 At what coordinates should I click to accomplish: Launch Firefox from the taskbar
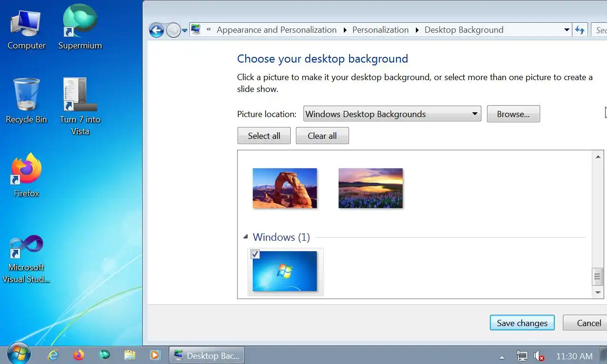pyautogui.click(x=79, y=355)
